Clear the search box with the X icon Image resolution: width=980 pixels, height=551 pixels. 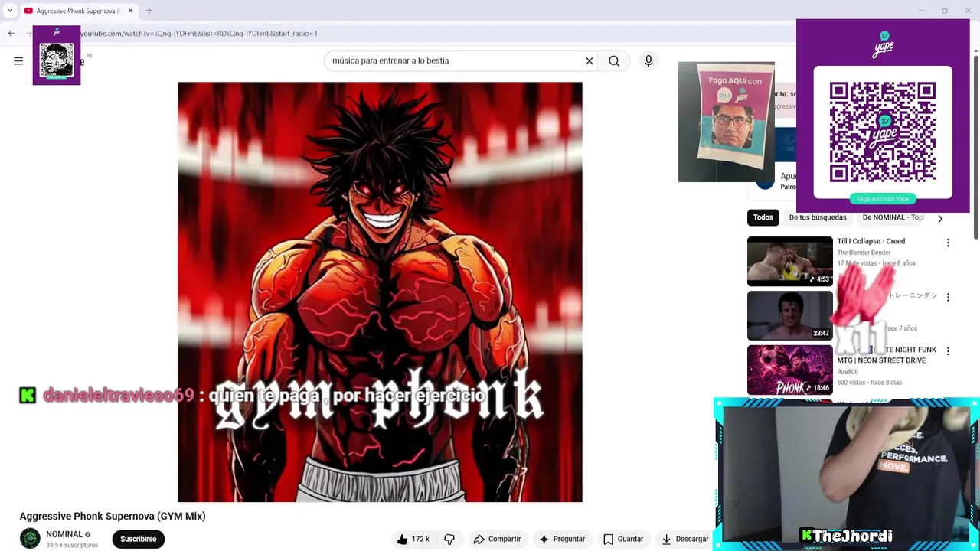click(590, 60)
